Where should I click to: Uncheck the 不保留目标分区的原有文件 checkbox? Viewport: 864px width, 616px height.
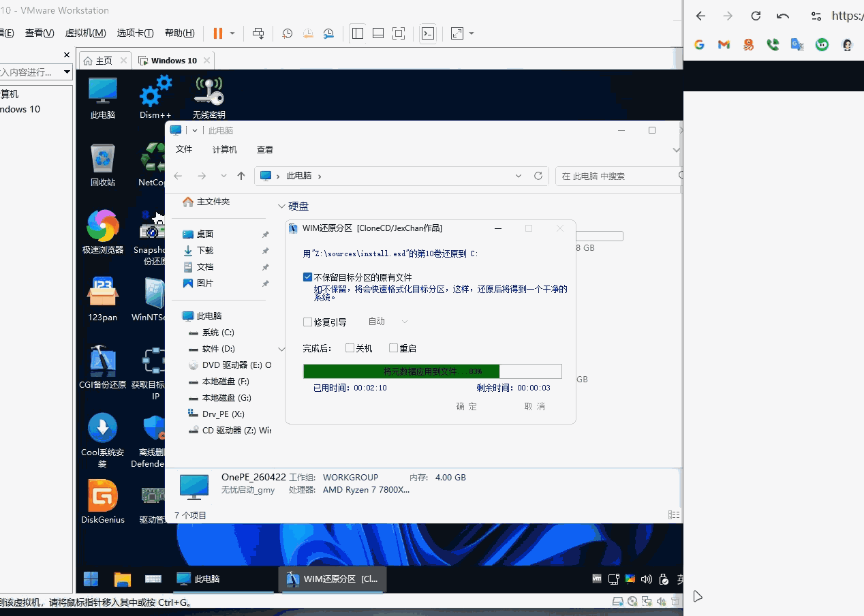[x=308, y=277]
